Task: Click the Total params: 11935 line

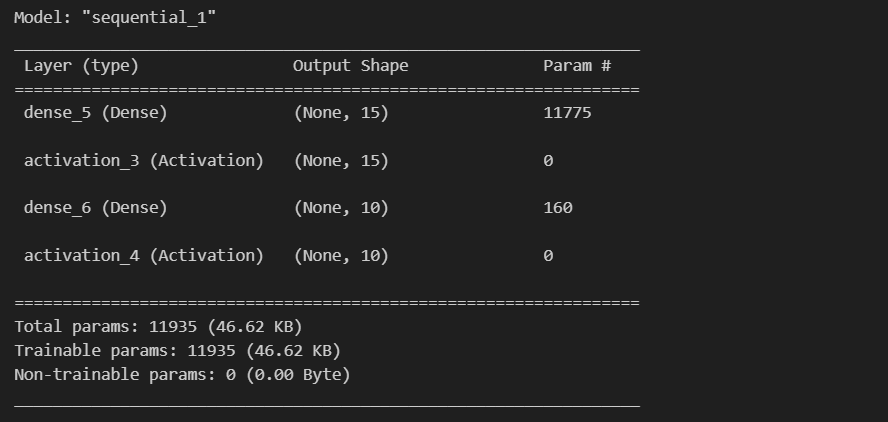Action: 159,327
